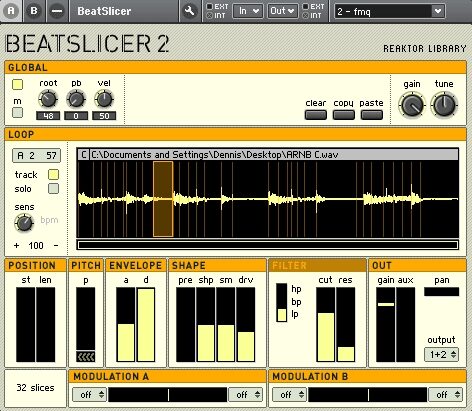Screen dimensions: 472x411
Task: Adjust the pb knob
Action: point(76,99)
